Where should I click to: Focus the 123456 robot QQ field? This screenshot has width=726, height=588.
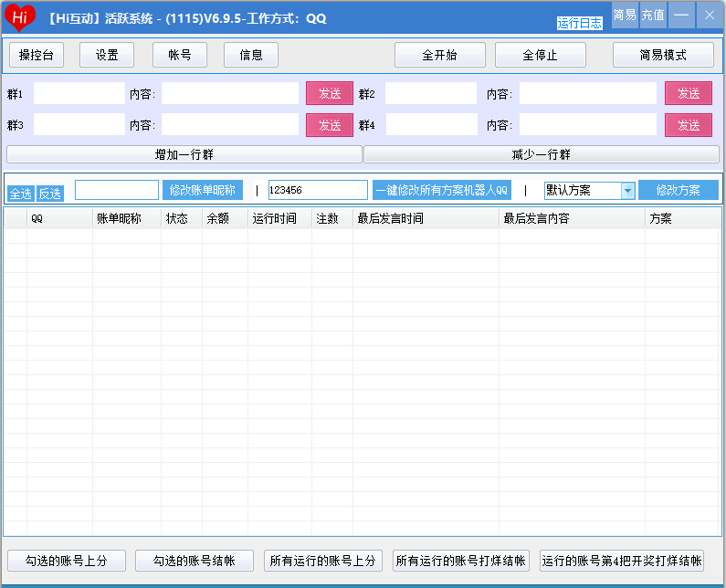click(x=318, y=190)
